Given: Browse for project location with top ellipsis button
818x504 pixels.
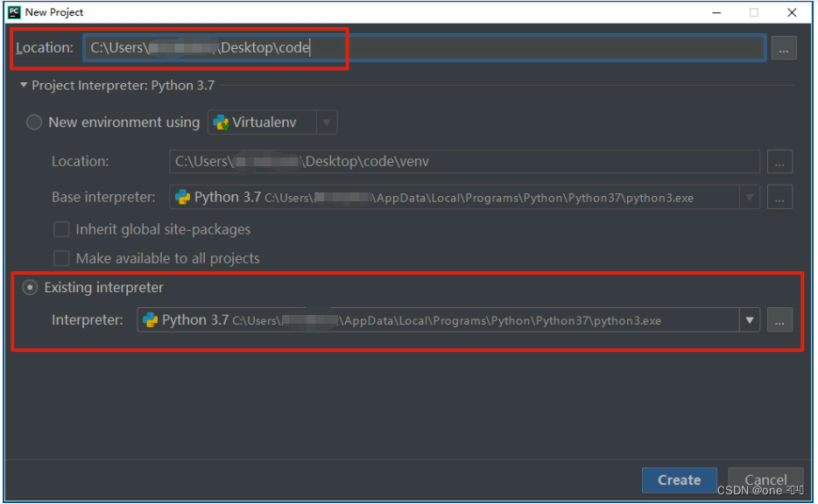Looking at the screenshot, I should pos(783,48).
